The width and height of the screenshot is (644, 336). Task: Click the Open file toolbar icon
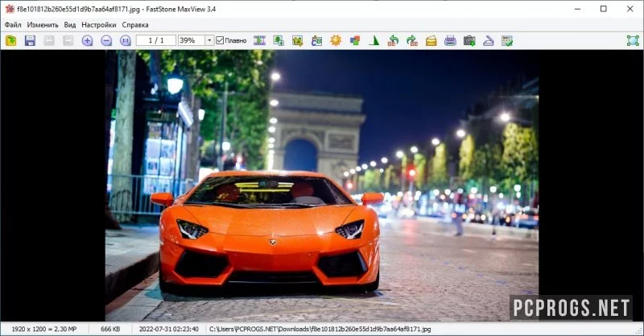(11, 40)
